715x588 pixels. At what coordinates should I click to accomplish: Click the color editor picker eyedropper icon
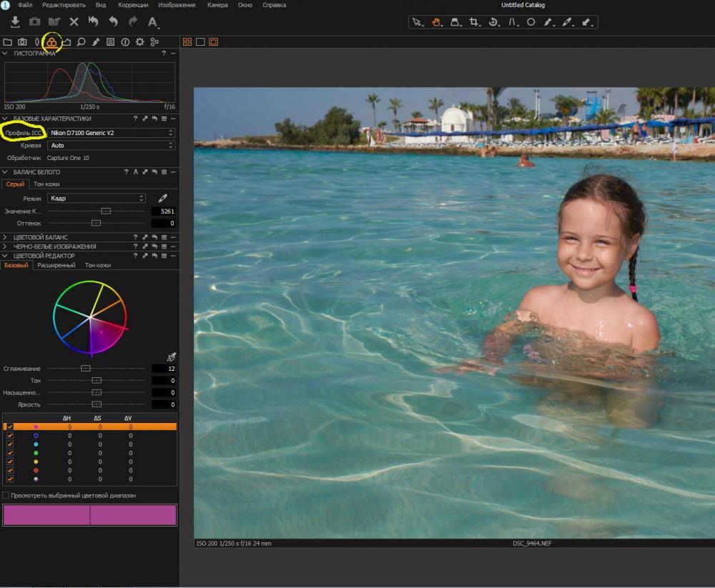tap(172, 357)
